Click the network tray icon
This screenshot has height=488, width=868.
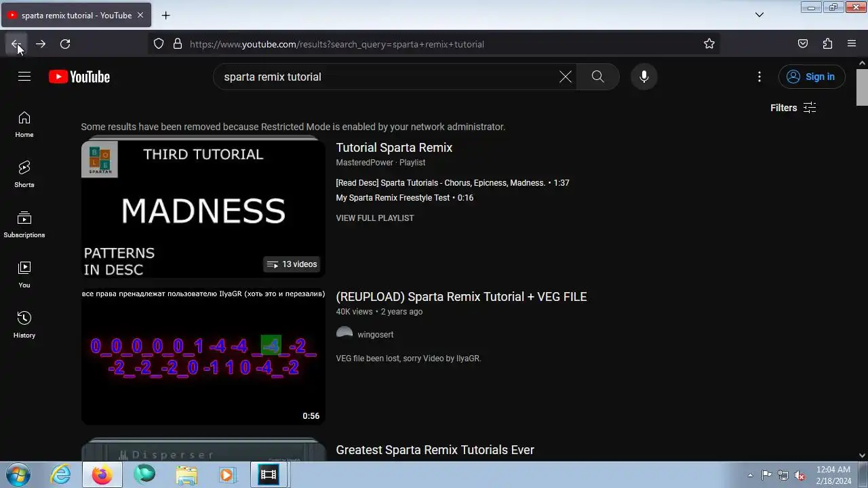[783, 475]
